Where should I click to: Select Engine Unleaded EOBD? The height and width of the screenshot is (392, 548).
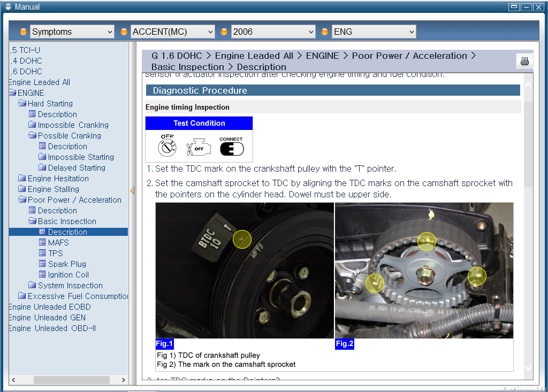[50, 307]
